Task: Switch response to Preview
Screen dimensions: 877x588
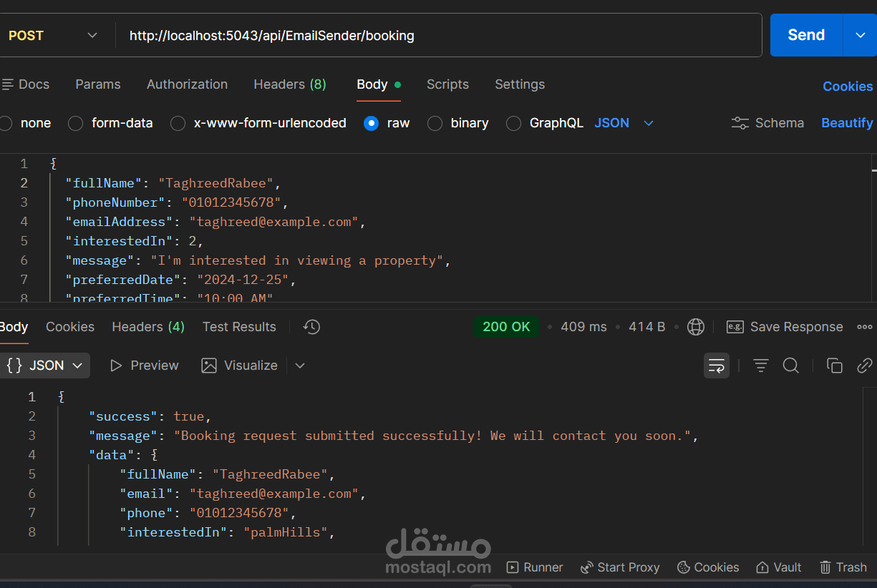Action: [144, 366]
